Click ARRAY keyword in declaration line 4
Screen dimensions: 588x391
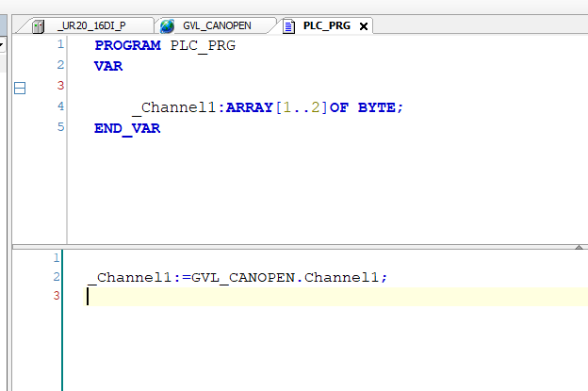coord(250,108)
